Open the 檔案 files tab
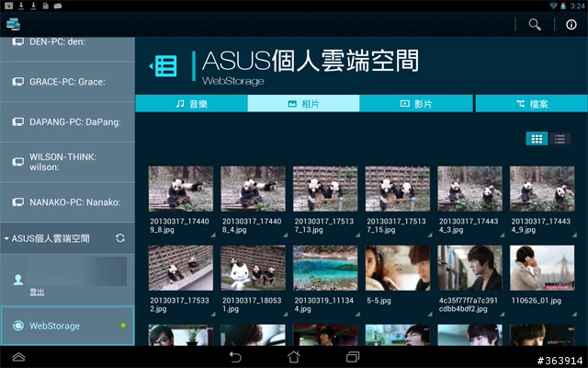The image size is (588, 368). coord(531,103)
